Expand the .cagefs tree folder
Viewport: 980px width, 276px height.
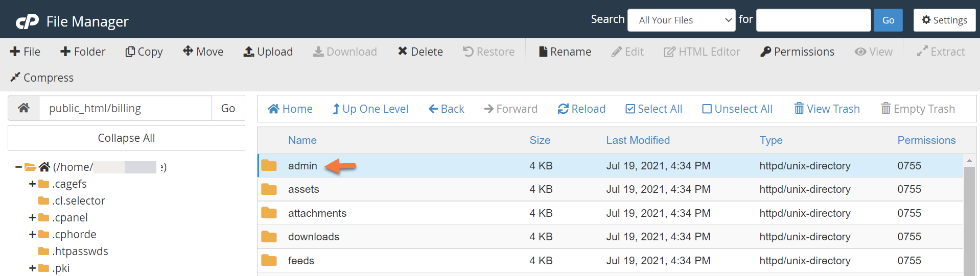(x=32, y=184)
